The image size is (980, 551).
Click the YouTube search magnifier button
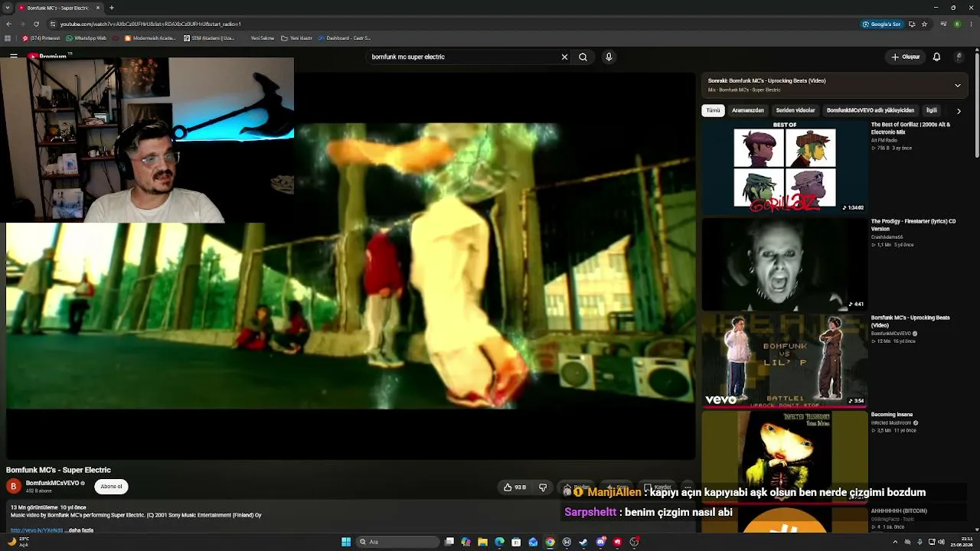click(x=583, y=57)
